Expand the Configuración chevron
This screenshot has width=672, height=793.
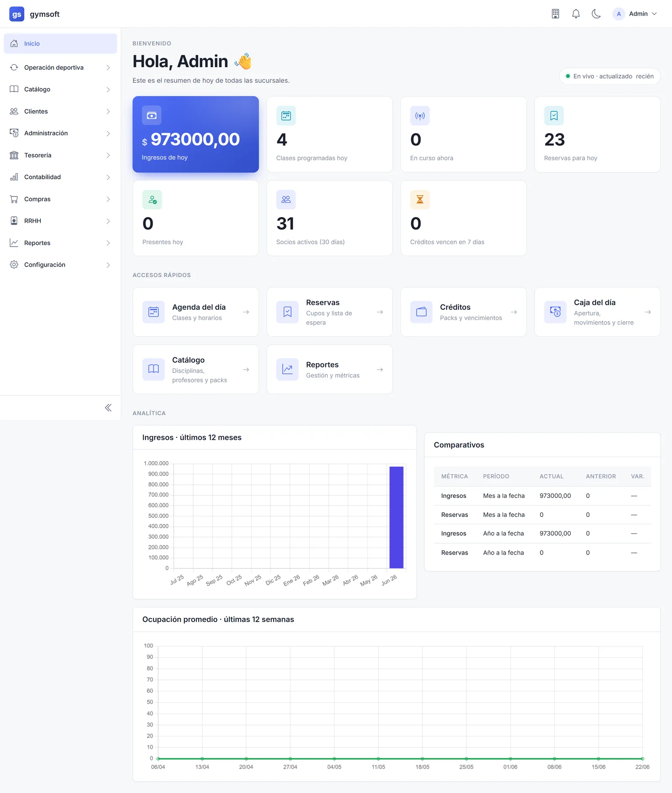click(x=108, y=265)
